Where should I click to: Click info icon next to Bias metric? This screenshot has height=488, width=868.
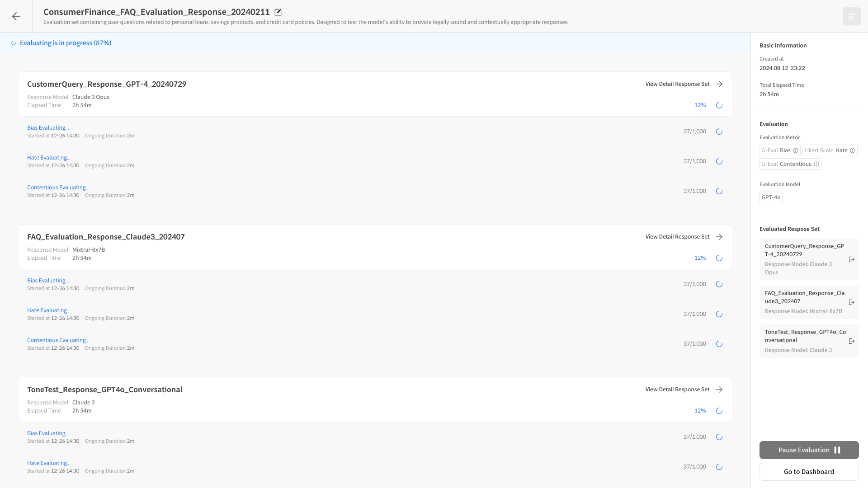tap(796, 150)
